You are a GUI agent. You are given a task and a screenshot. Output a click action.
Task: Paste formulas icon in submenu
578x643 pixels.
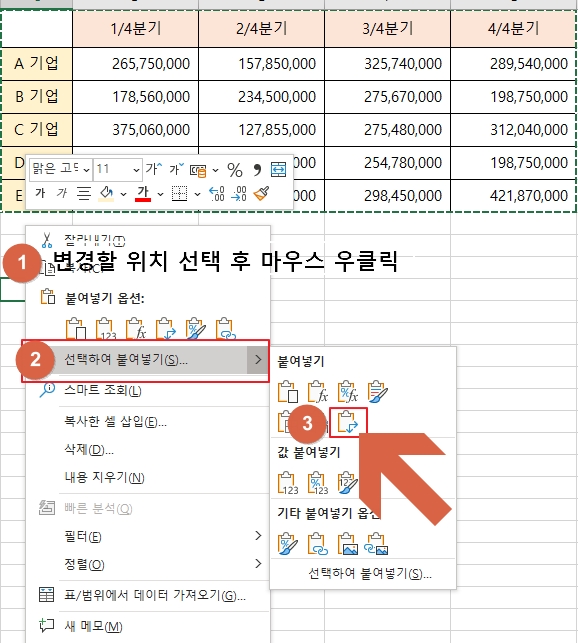(x=318, y=392)
